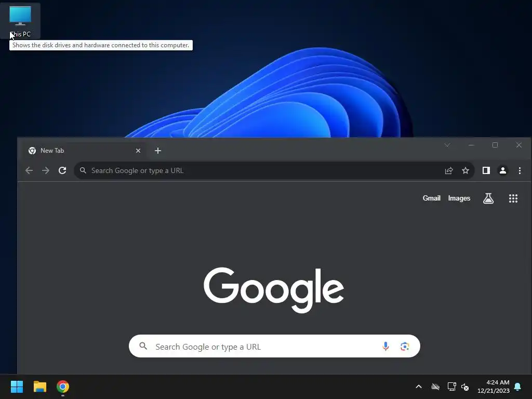
Task: Open Chrome three-dot menu
Action: click(x=520, y=170)
